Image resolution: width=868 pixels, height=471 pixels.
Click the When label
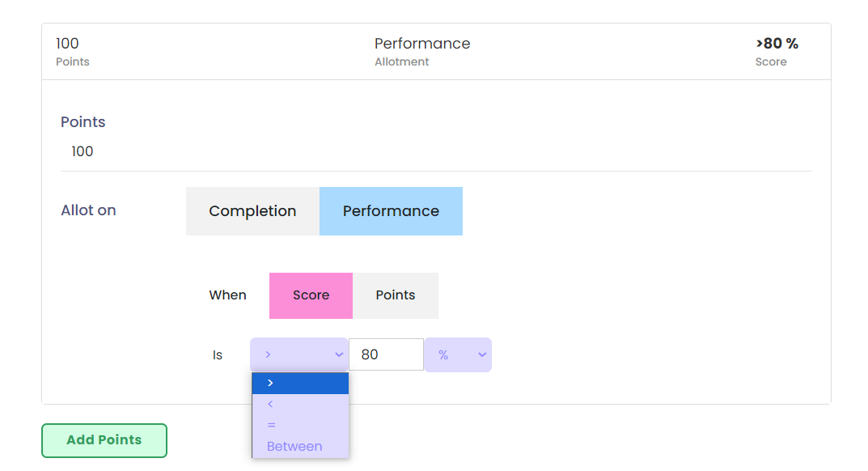227,295
